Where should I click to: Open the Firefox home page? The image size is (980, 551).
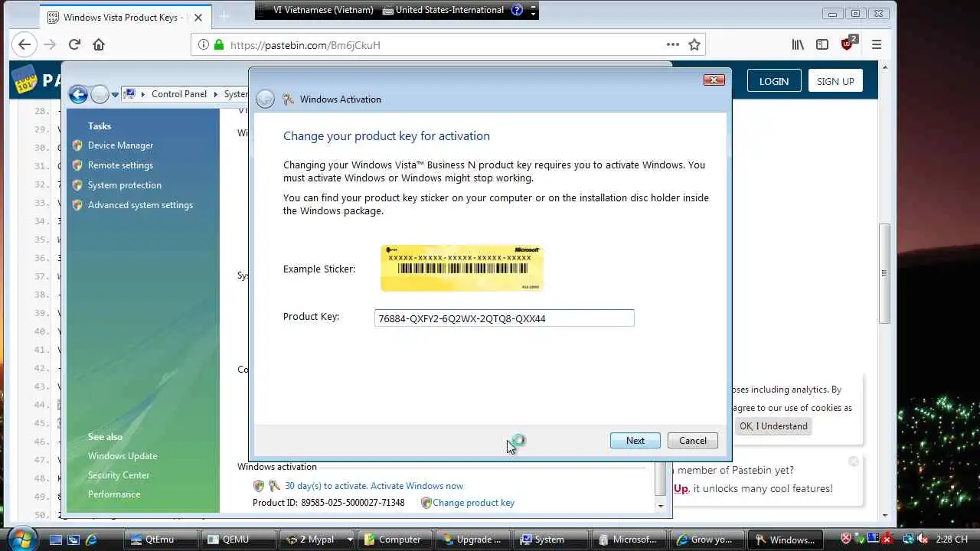coord(99,44)
